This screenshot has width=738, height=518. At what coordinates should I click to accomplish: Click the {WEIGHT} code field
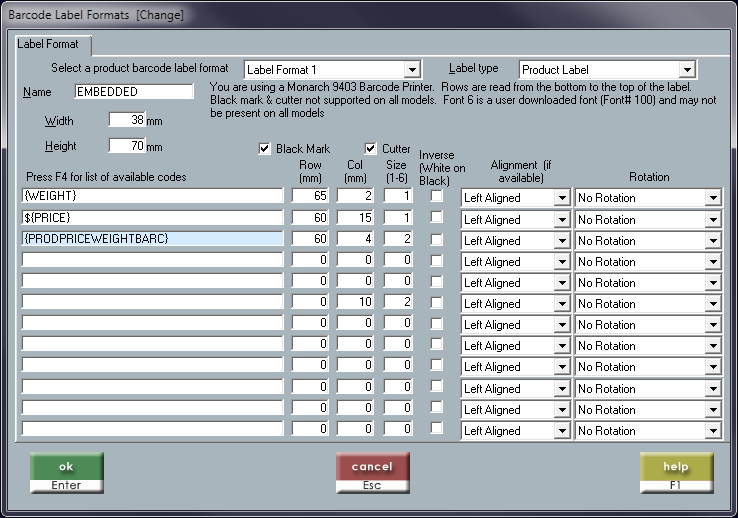pos(152,196)
